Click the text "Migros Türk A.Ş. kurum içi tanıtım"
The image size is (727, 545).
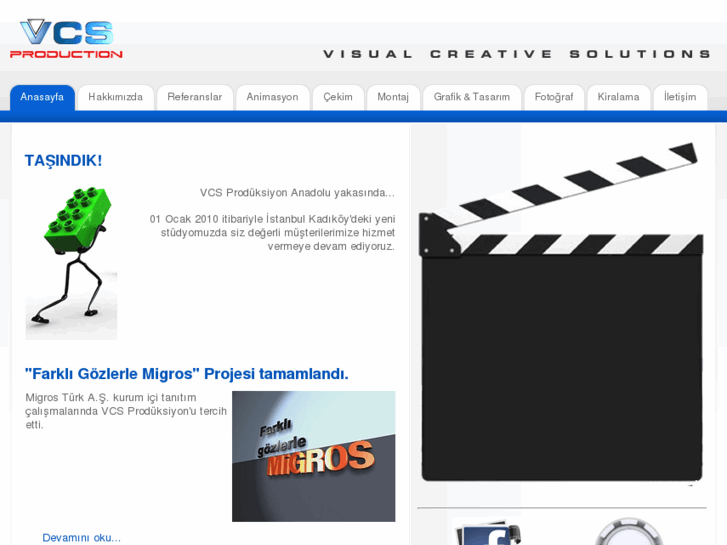coord(111,398)
